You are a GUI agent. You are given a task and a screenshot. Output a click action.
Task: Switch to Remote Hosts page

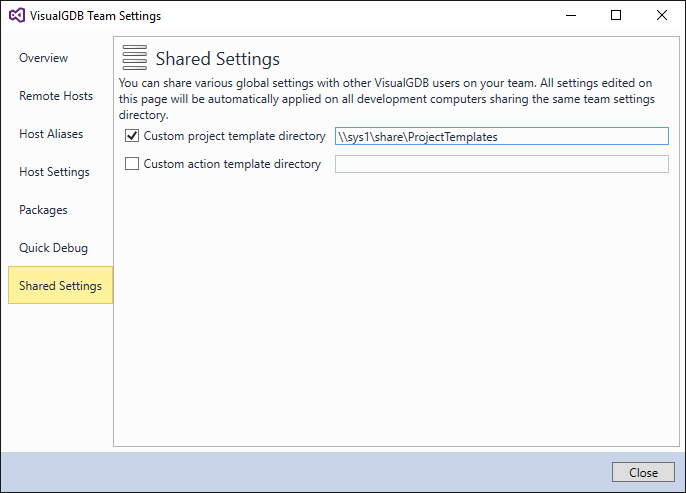coord(56,96)
